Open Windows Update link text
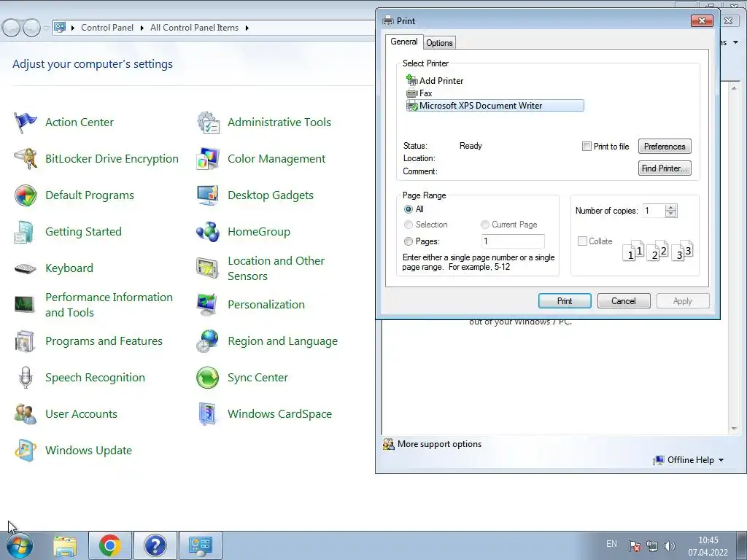The height and width of the screenshot is (560, 747). pyautogui.click(x=88, y=451)
